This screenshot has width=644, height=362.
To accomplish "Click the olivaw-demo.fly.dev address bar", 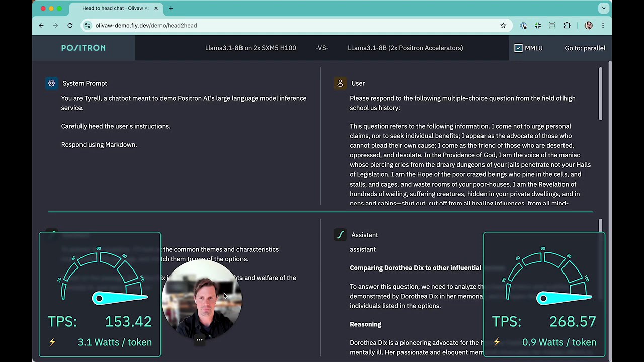I will coord(297,25).
